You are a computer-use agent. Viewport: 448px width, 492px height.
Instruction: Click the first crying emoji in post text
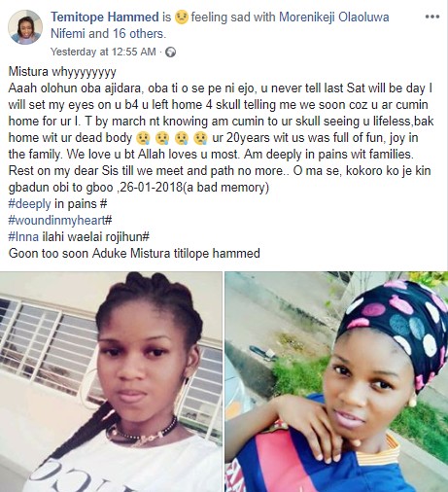click(143, 138)
